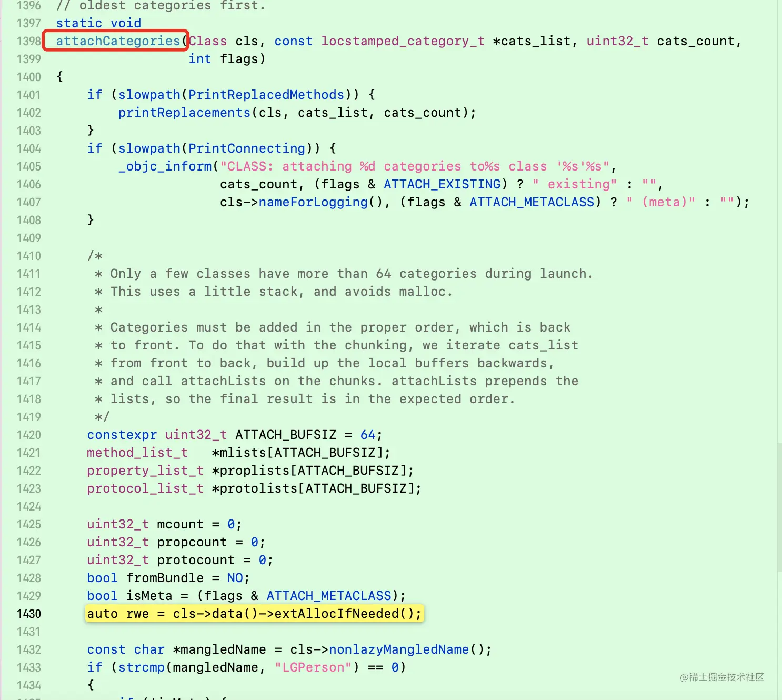
Task: Click the "LGPerson" string literal
Action: (313, 667)
